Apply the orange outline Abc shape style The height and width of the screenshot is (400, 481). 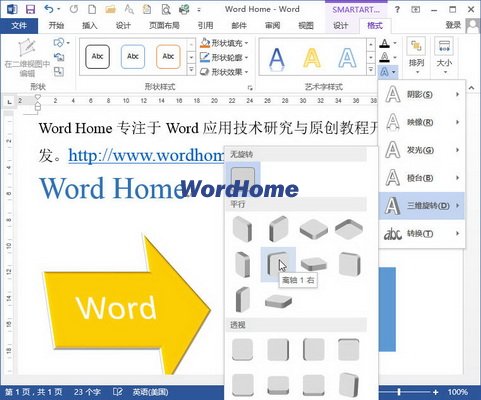(x=168, y=57)
